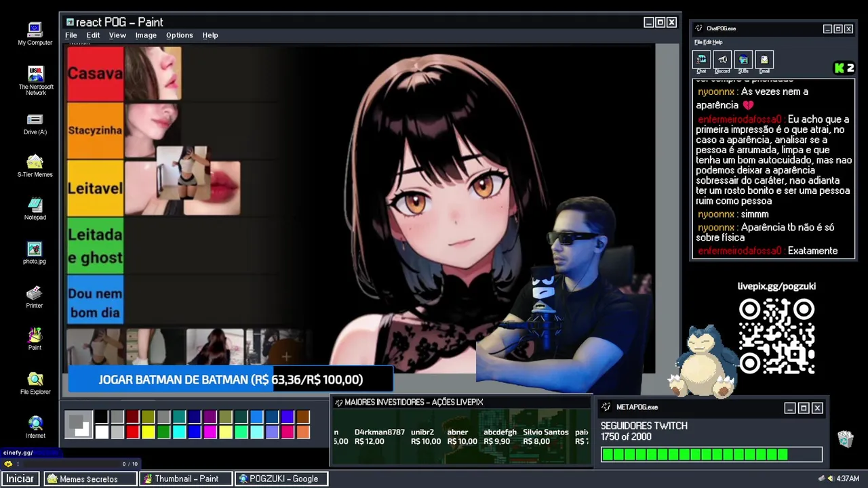Select the thumbnail in the Casava row
The image size is (868, 488).
[153, 73]
